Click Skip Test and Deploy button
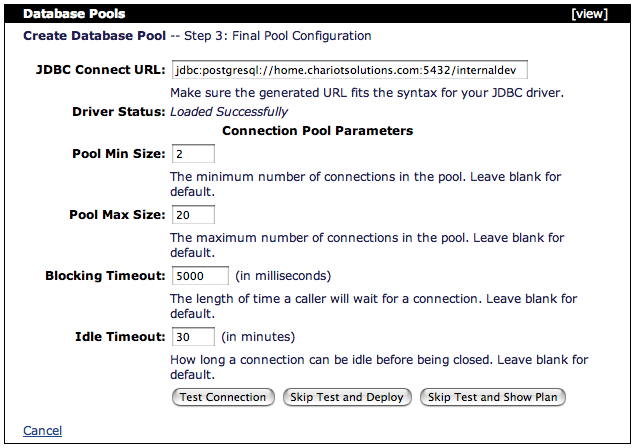The height and width of the screenshot is (448, 635). pos(346,397)
